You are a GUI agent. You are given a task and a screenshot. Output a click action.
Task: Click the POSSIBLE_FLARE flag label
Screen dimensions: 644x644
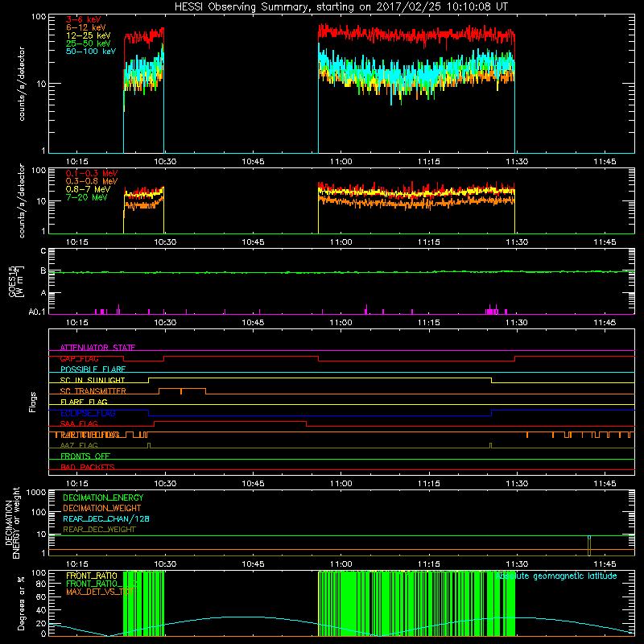pos(93,369)
